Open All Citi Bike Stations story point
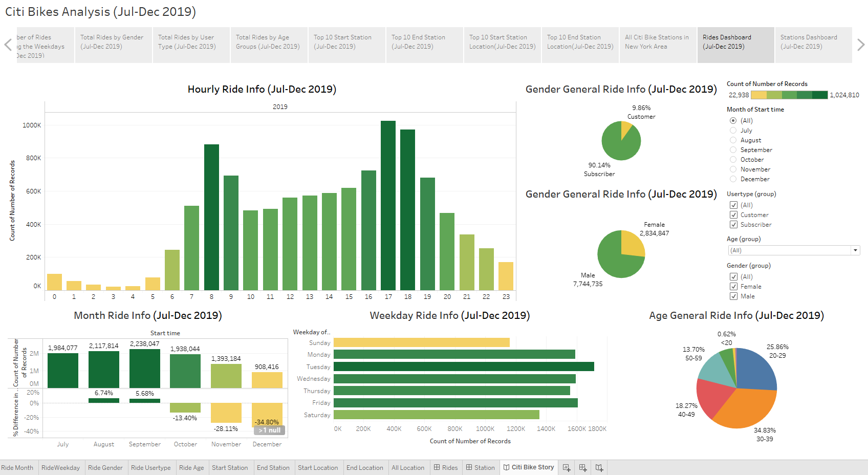Viewport: 868px width, 475px height. click(658, 45)
